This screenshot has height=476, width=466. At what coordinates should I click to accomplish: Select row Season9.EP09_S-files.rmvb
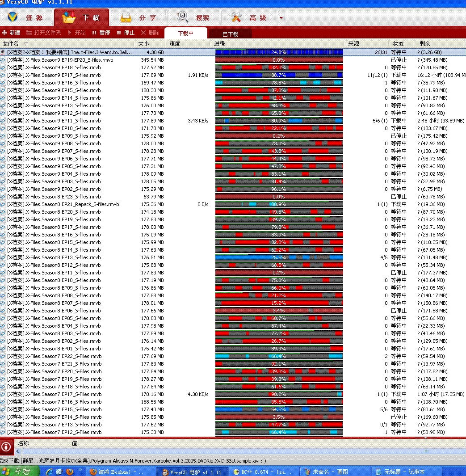[233, 136]
